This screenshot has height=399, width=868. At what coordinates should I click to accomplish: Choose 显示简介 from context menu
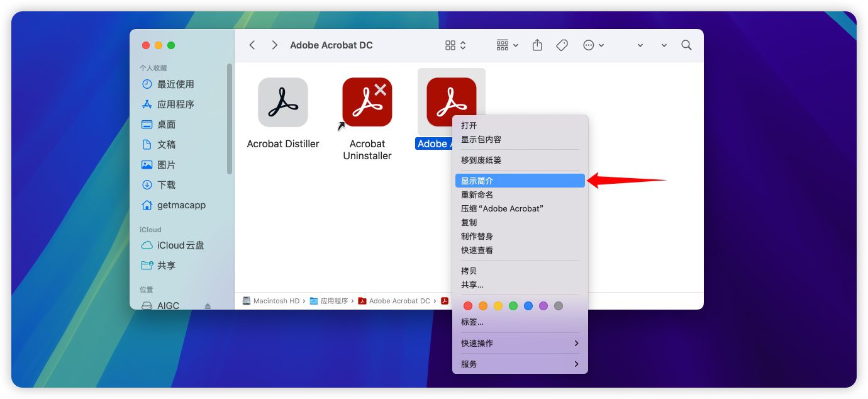pos(520,181)
